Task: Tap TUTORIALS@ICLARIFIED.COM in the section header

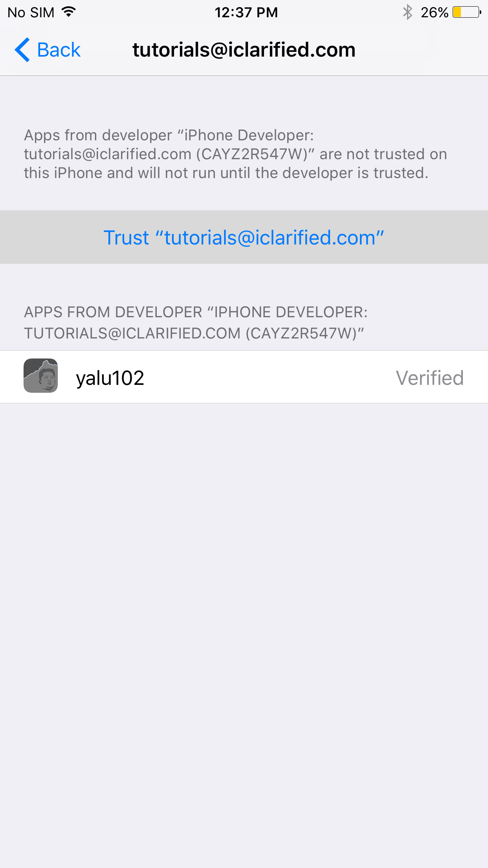Action: (x=132, y=333)
